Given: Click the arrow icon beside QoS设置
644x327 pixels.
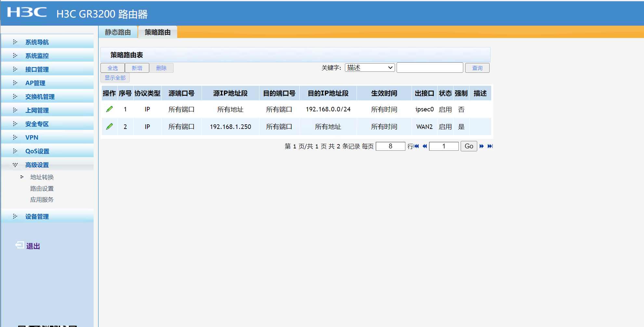Looking at the screenshot, I should pyautogui.click(x=15, y=151).
